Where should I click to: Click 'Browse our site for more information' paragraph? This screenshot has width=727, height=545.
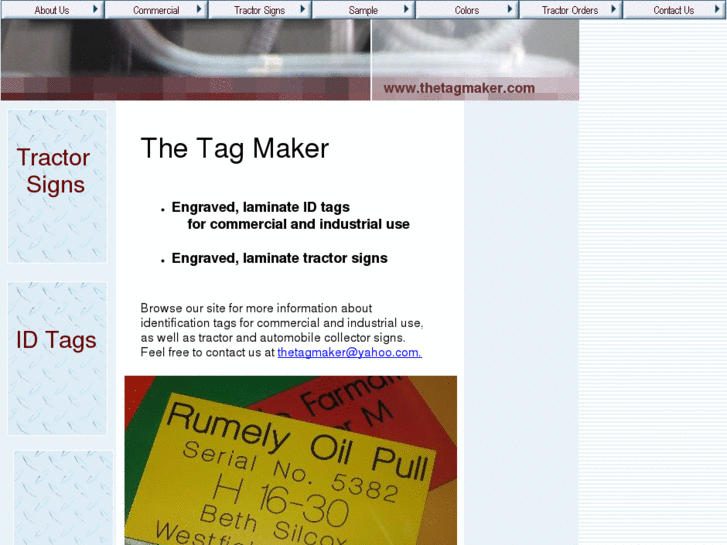(282, 330)
